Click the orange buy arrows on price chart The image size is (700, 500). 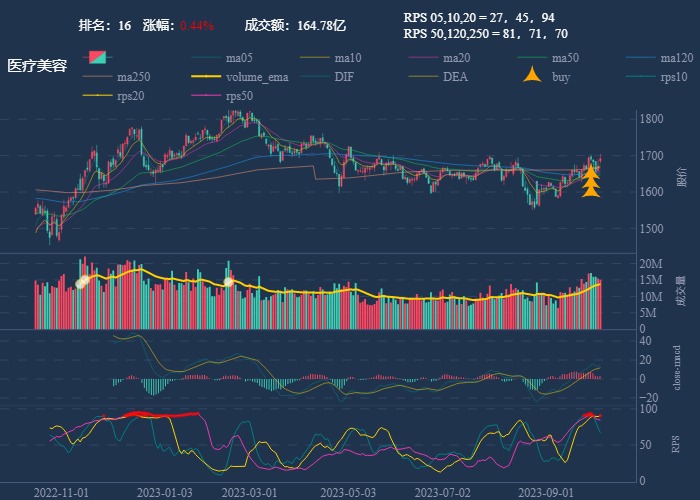(x=591, y=180)
